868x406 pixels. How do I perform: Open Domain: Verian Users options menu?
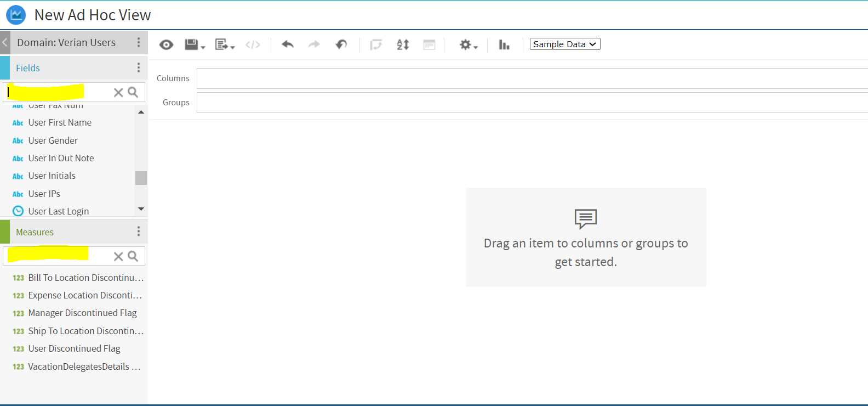(x=139, y=42)
